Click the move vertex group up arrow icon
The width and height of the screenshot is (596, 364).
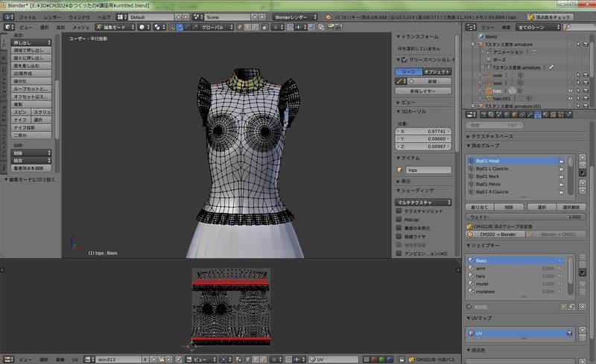(x=583, y=183)
